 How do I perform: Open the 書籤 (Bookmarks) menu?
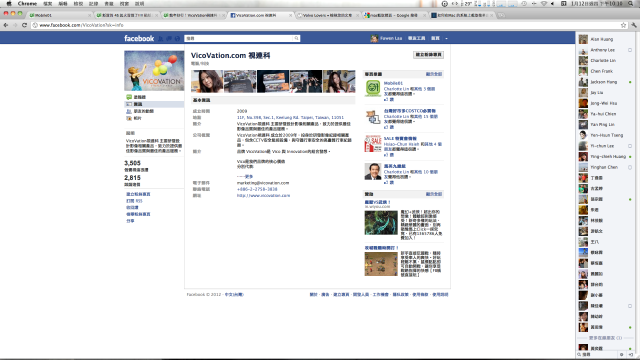point(109,3)
